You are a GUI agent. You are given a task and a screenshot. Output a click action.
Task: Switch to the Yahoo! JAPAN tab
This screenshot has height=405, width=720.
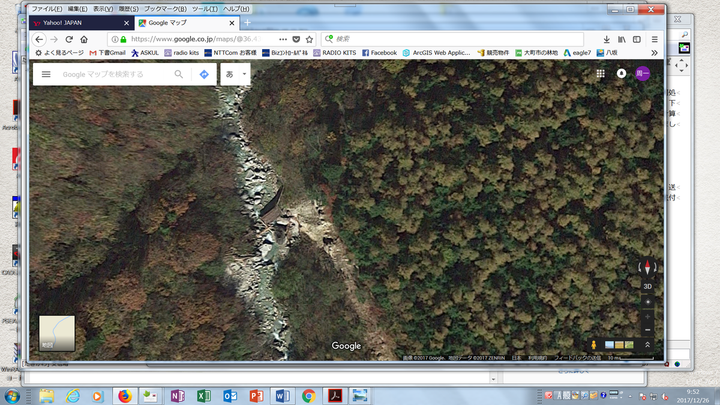78,22
